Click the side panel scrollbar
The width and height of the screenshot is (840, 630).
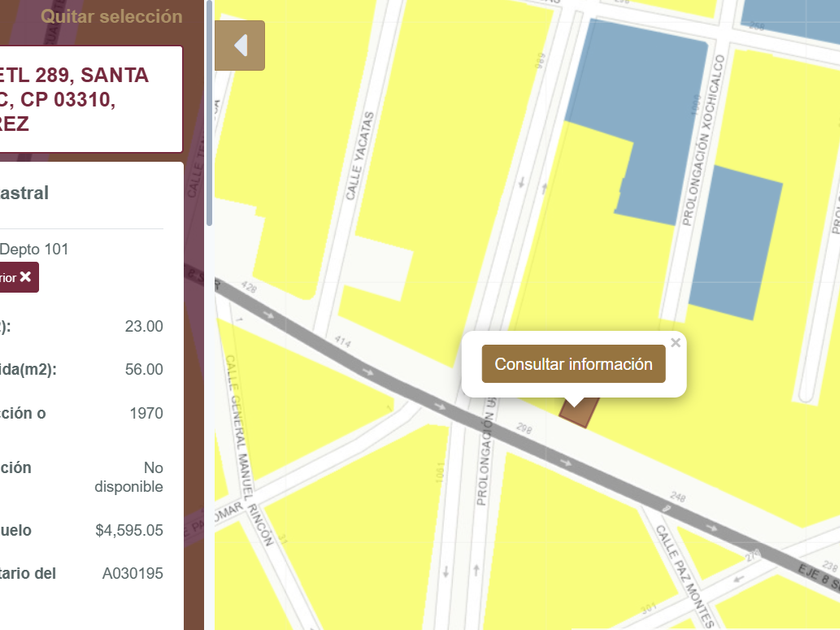point(209,112)
